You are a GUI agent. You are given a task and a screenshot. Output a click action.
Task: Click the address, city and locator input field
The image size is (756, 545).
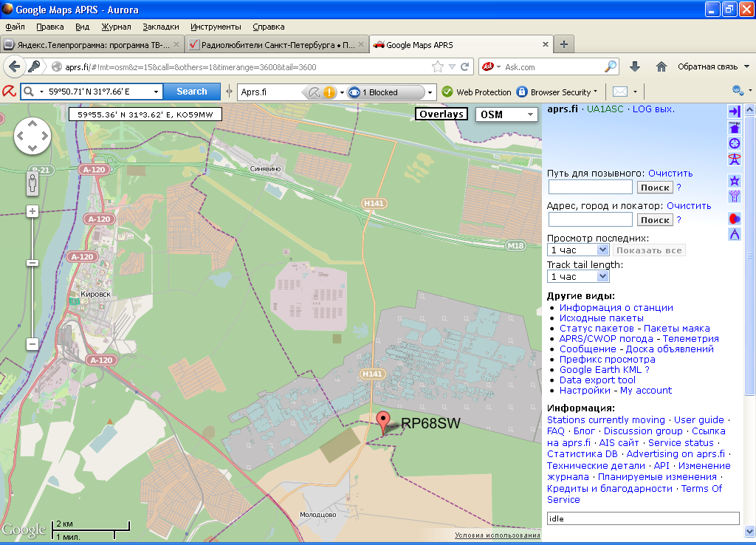[590, 219]
